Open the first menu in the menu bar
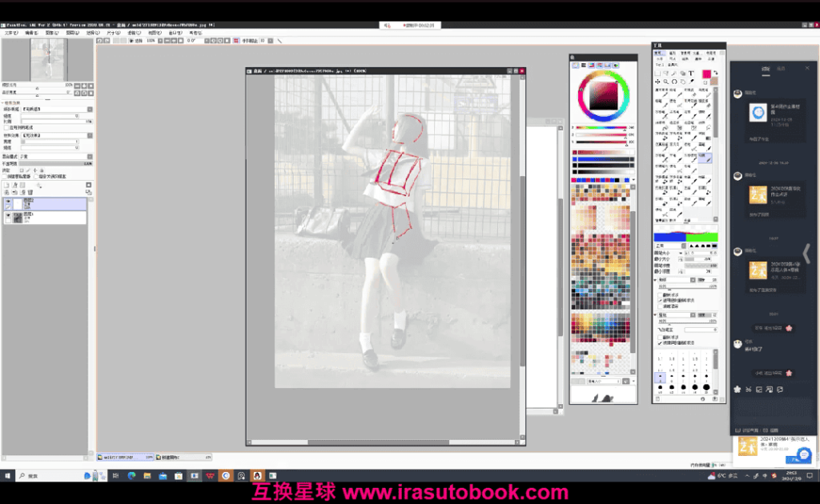The image size is (820, 504). 11,33
